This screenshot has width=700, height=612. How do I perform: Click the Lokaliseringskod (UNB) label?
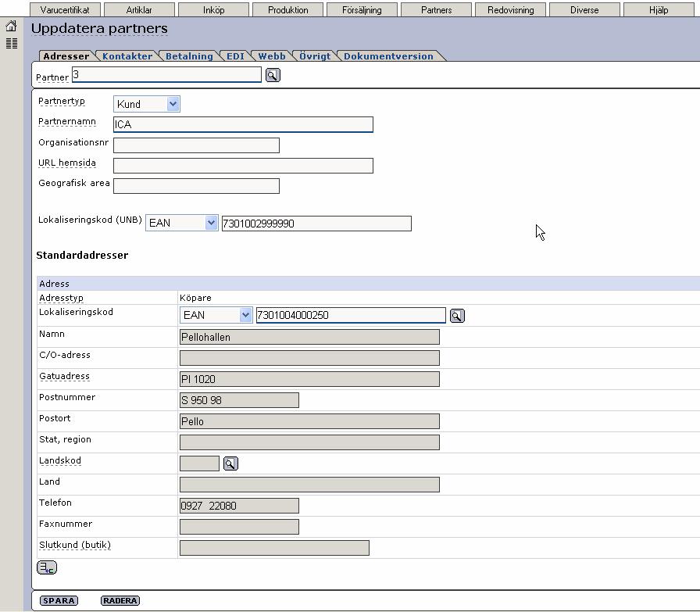(x=90, y=220)
